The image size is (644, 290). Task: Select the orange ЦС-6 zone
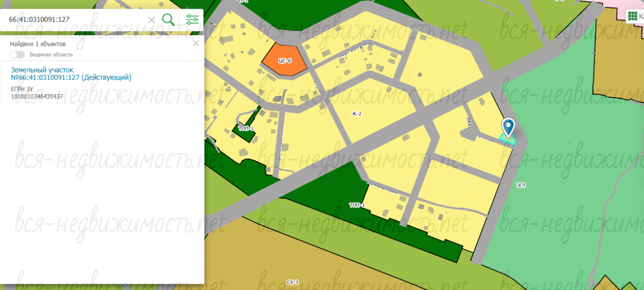tap(284, 59)
